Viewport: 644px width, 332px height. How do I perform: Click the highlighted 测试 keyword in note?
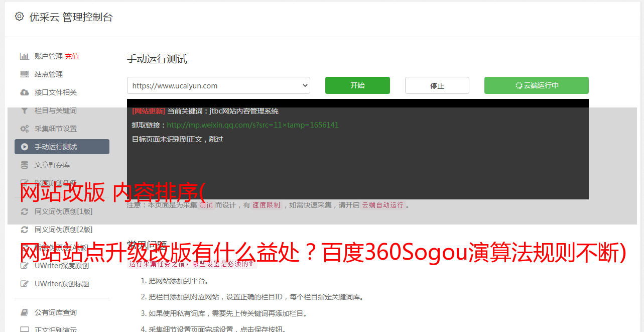pyautogui.click(x=206, y=205)
